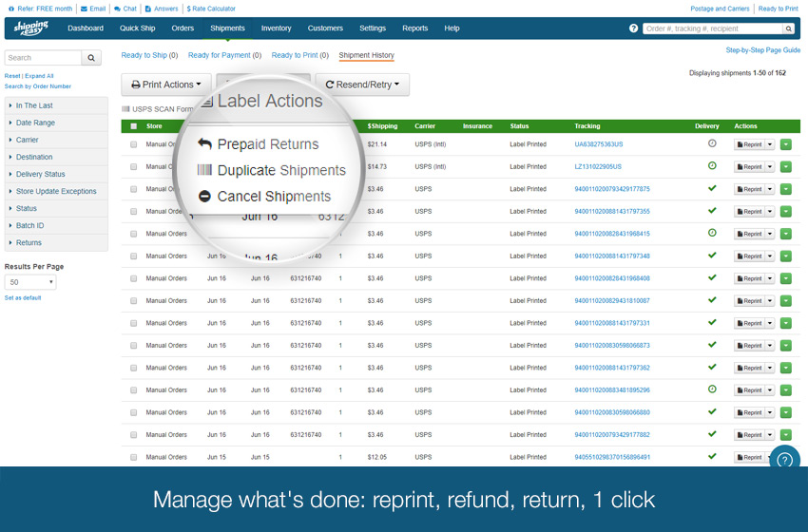The width and height of the screenshot is (808, 532).
Task: Click green action button for UA638275363US row
Action: (x=785, y=144)
